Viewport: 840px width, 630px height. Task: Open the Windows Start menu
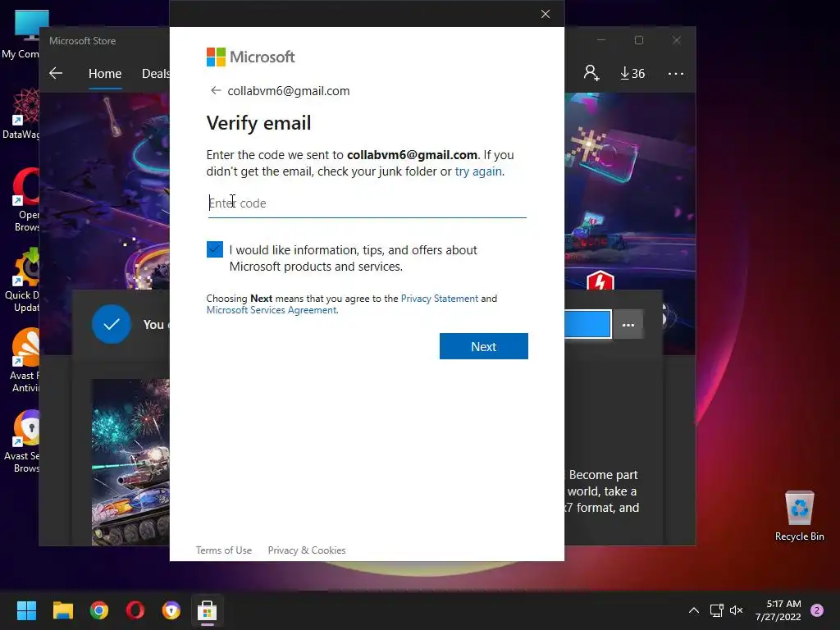click(26, 610)
